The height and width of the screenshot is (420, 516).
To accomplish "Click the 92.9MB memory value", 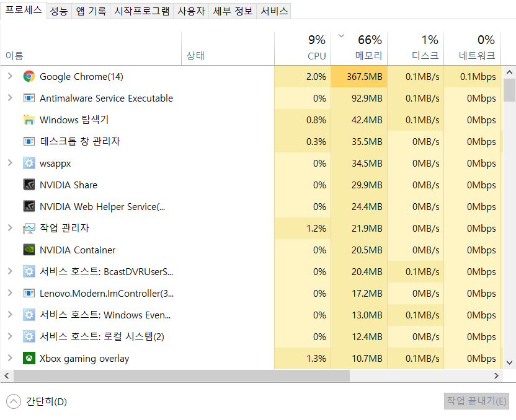I will click(x=367, y=98).
